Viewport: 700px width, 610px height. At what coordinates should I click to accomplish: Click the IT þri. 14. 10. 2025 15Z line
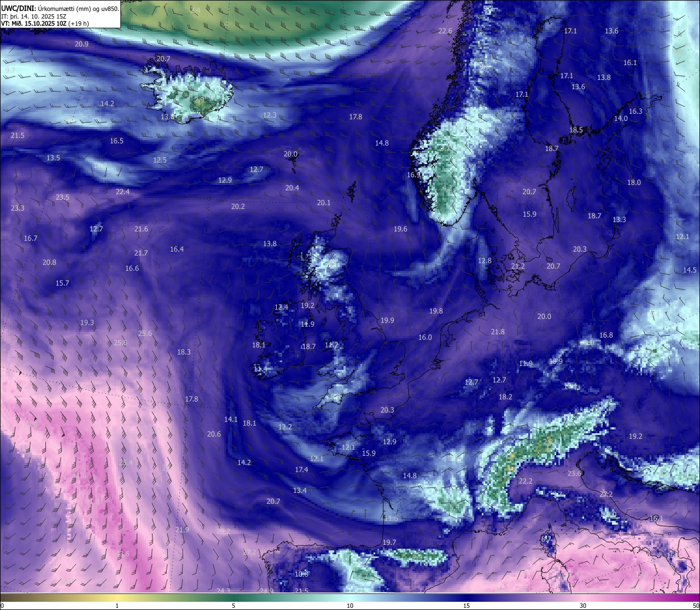[33, 16]
